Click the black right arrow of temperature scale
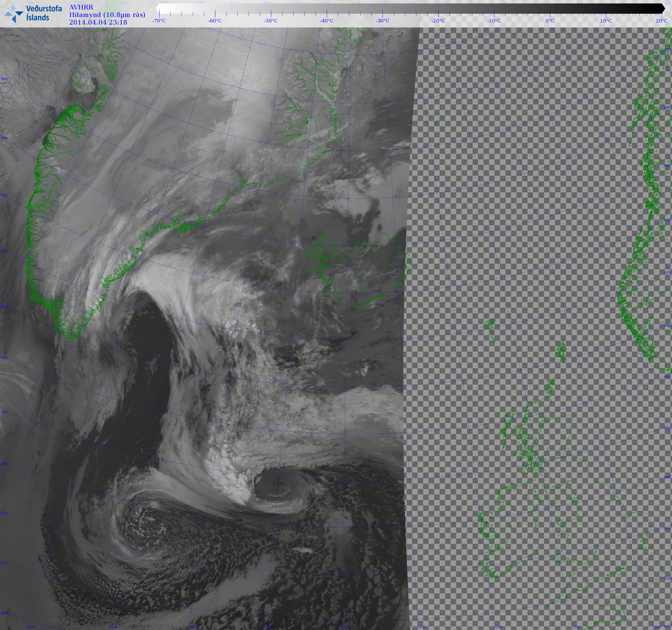 pyautogui.click(x=663, y=8)
